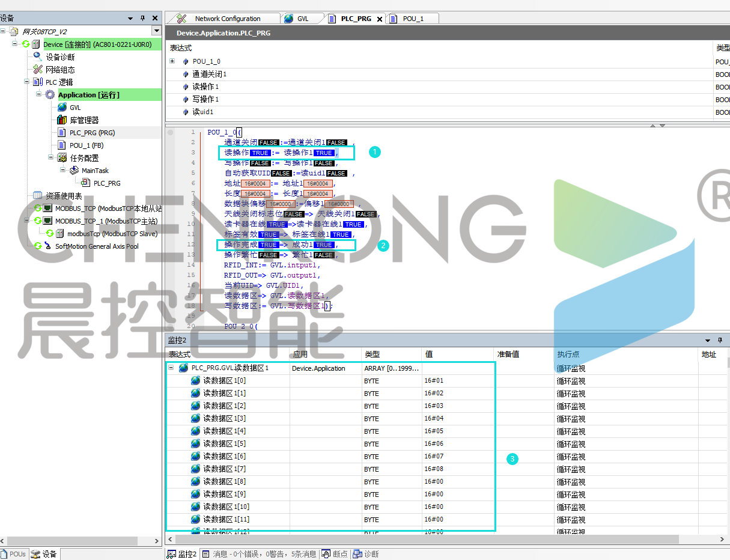Open the 断点 breakpoints bottom tab
This screenshot has height=560, width=730.
(335, 554)
